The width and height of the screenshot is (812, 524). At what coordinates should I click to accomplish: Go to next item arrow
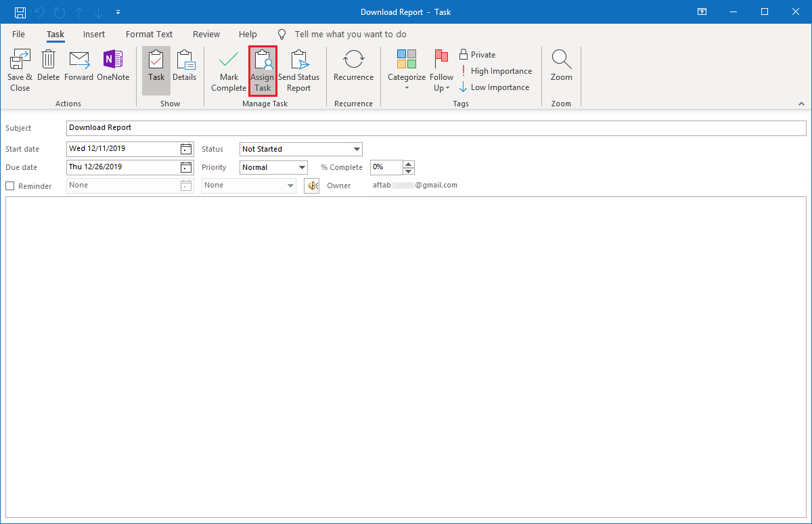pos(98,12)
